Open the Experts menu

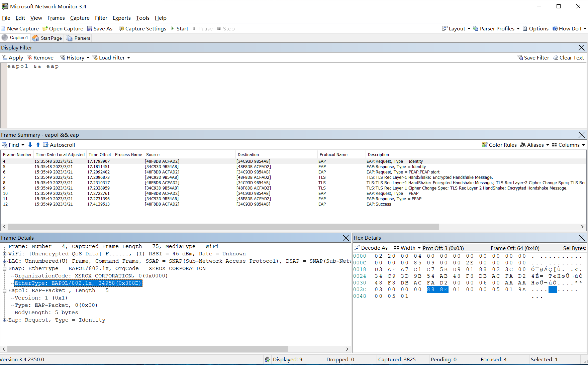[122, 18]
